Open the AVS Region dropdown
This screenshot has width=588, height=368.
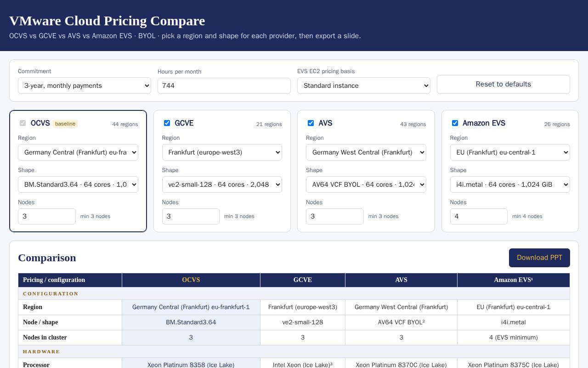[366, 152]
